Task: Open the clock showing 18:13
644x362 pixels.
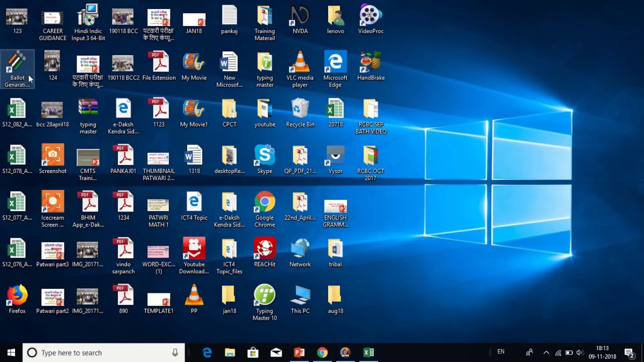Action: click(x=602, y=352)
